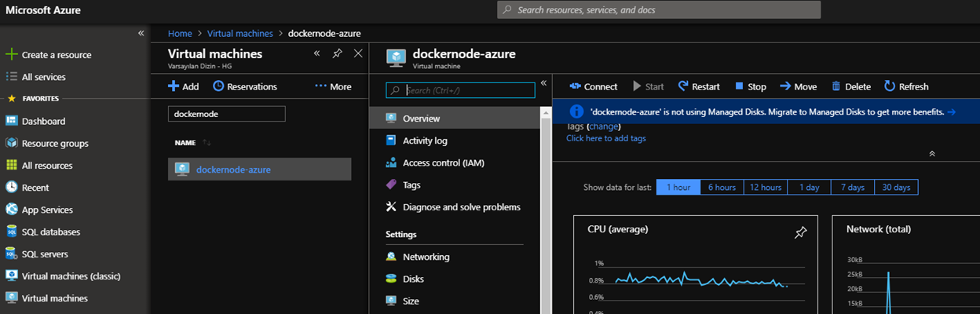Open Virtual machines at the sidebar bottom
The image size is (980, 314).
(55, 298)
